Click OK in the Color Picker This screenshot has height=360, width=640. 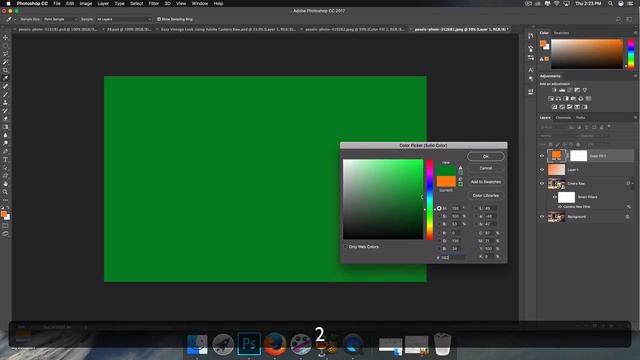(x=486, y=156)
